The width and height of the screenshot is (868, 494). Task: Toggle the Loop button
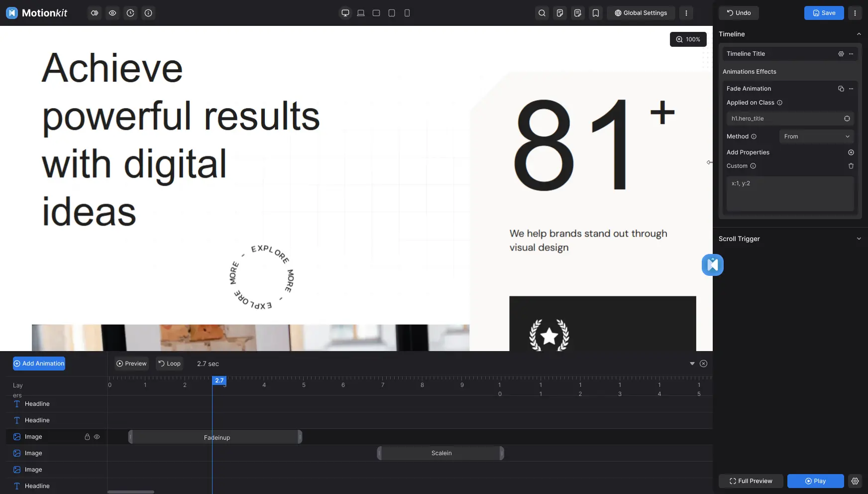(170, 364)
